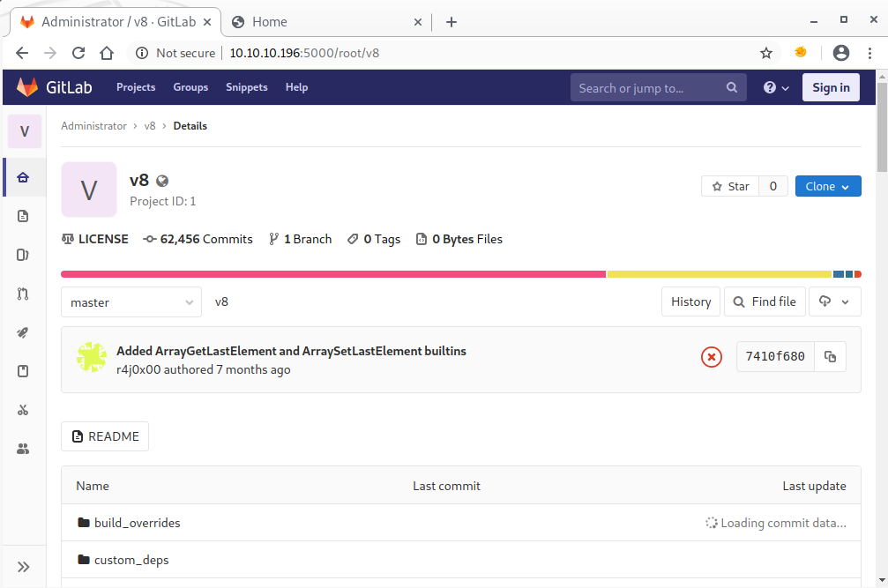
Task: Open the 0 Bytes Files link
Action: tap(459, 240)
